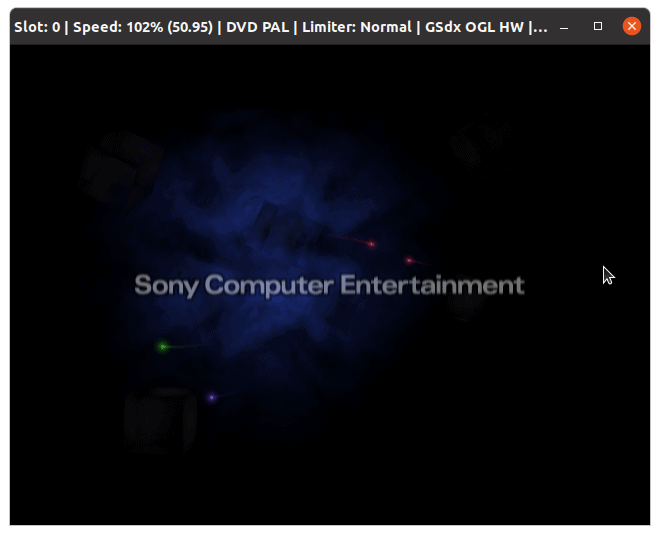Click the purple glowing light particle

212,397
